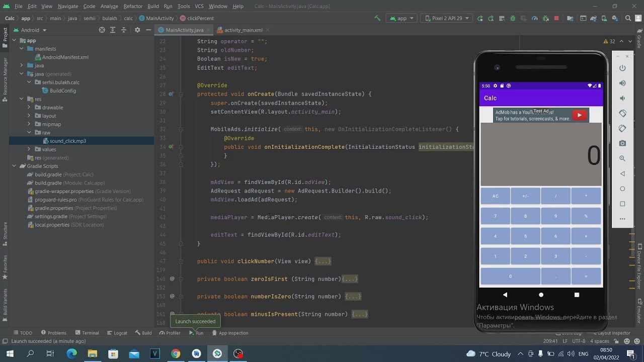Take emulator screenshot with camera icon
Image resolution: width=644 pixels, height=362 pixels.
622,143
